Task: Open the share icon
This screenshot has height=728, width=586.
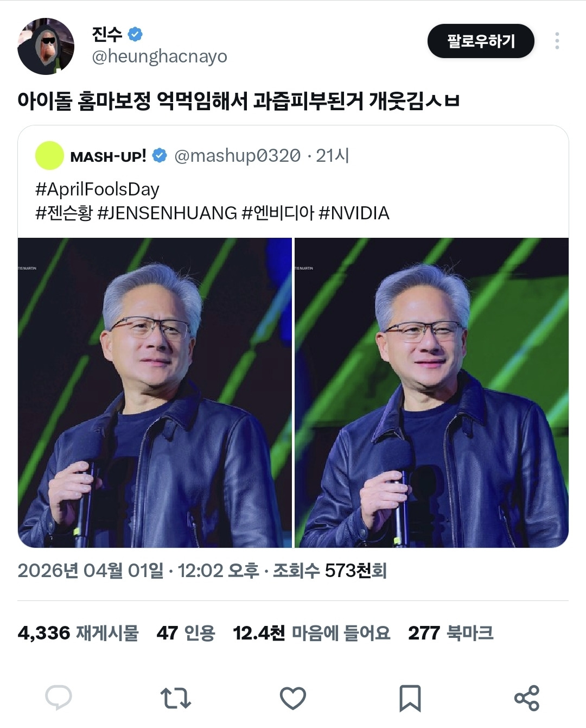Action: tap(526, 698)
